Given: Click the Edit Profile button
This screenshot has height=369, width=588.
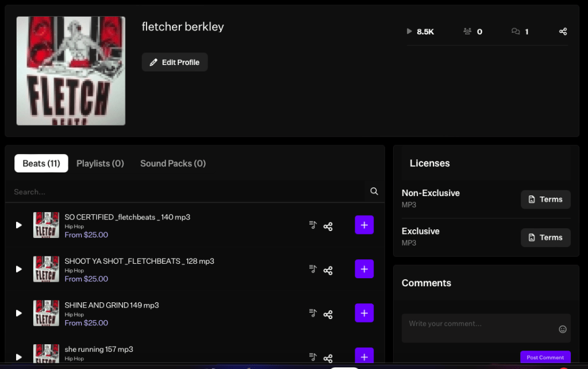Looking at the screenshot, I should pyautogui.click(x=175, y=62).
